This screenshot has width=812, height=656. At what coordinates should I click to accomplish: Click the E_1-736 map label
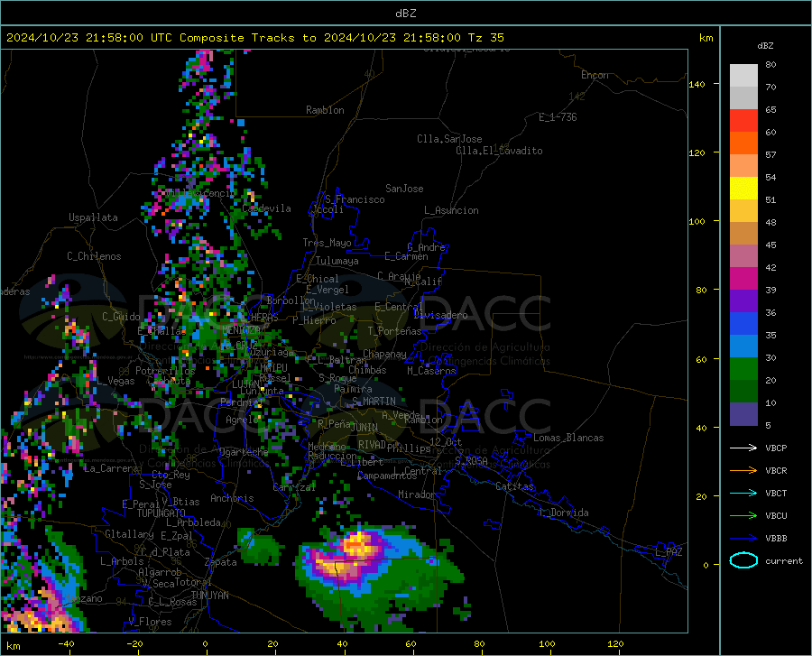558,117
